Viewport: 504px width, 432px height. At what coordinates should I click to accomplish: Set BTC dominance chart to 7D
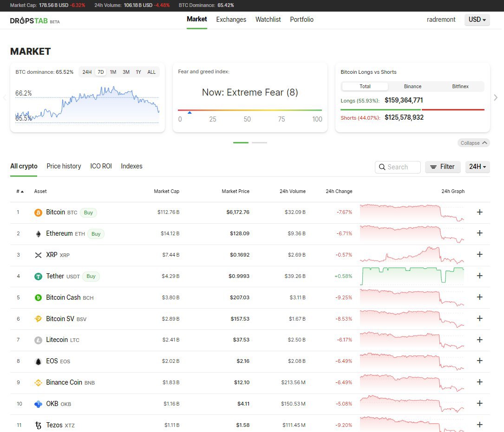101,72
